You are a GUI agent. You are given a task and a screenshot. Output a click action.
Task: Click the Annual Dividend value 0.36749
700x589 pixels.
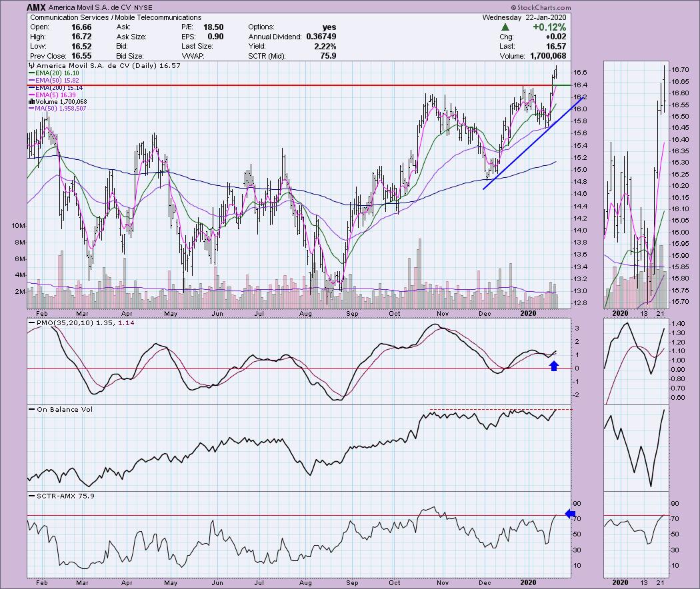321,37
